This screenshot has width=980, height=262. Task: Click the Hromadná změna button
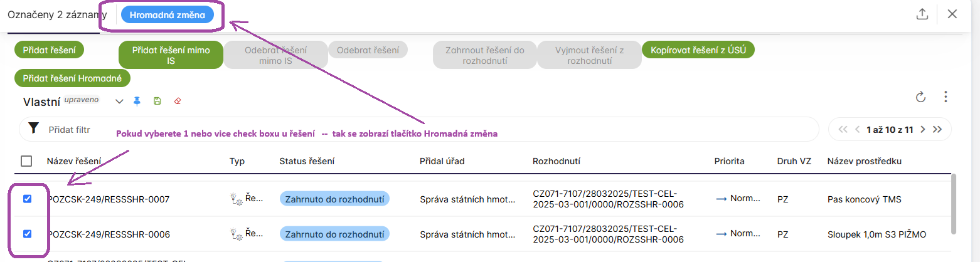tap(167, 15)
